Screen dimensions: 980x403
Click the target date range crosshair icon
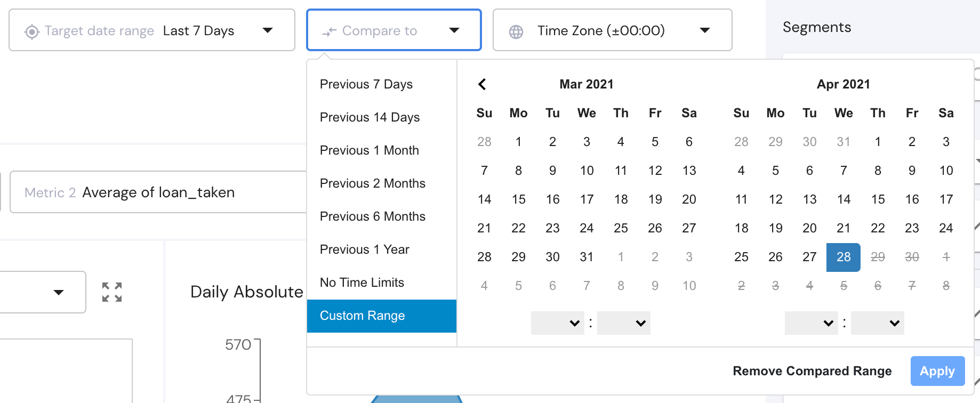click(x=32, y=31)
